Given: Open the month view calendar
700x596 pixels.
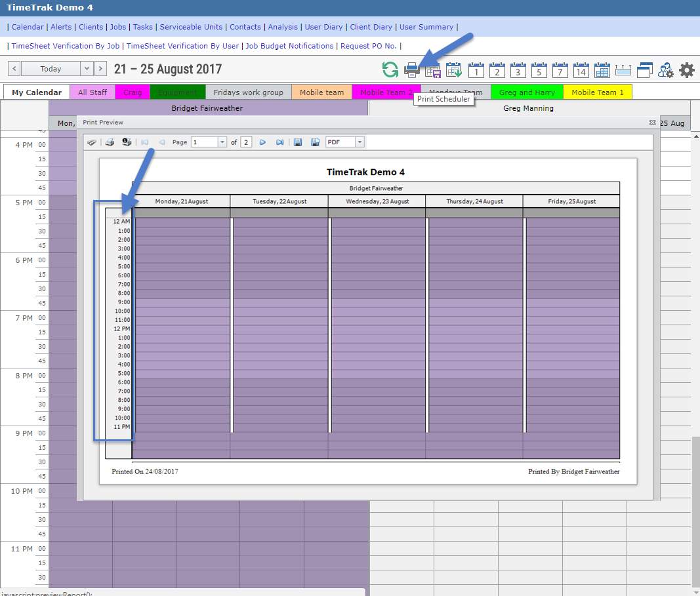Looking at the screenshot, I should [602, 70].
